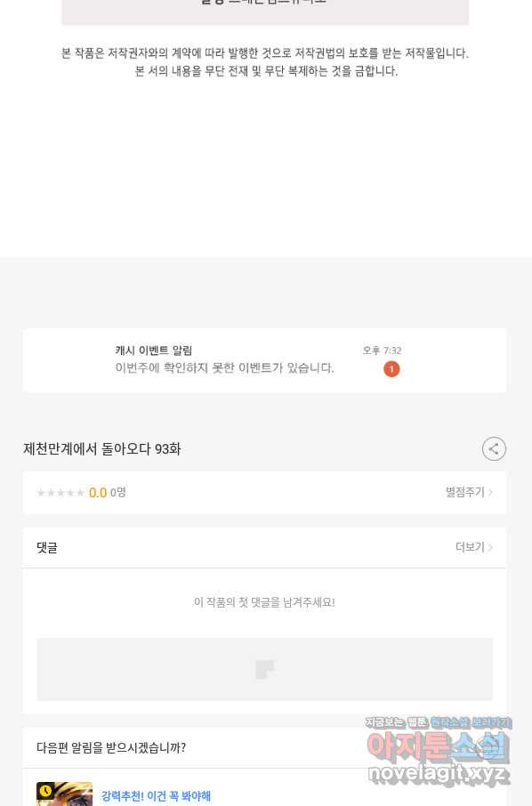
Task: Click the five-star rating icons
Action: 60,493
